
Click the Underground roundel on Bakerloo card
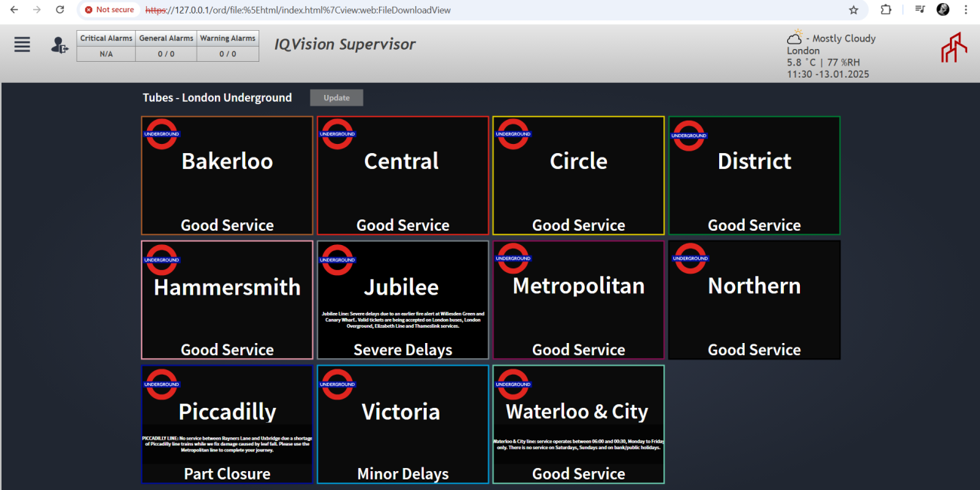tap(161, 134)
